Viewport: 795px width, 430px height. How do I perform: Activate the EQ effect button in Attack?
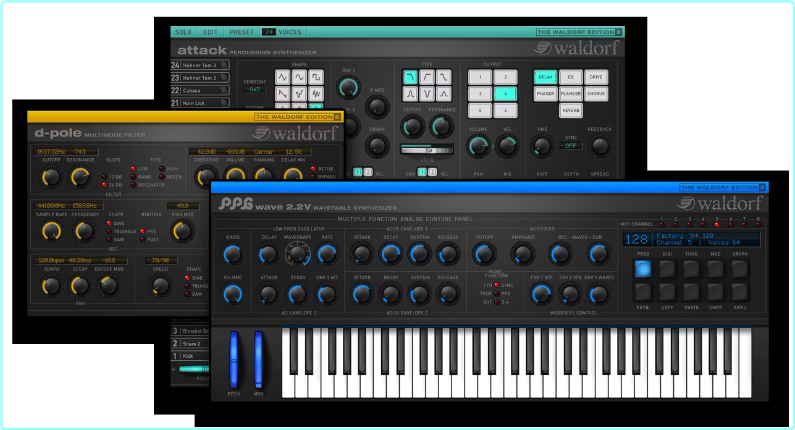[570, 77]
